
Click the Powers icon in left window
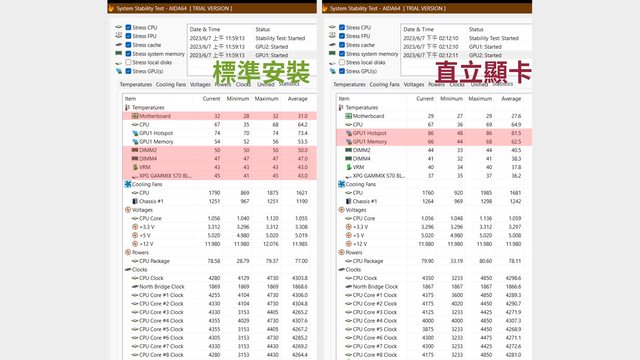coord(128,252)
